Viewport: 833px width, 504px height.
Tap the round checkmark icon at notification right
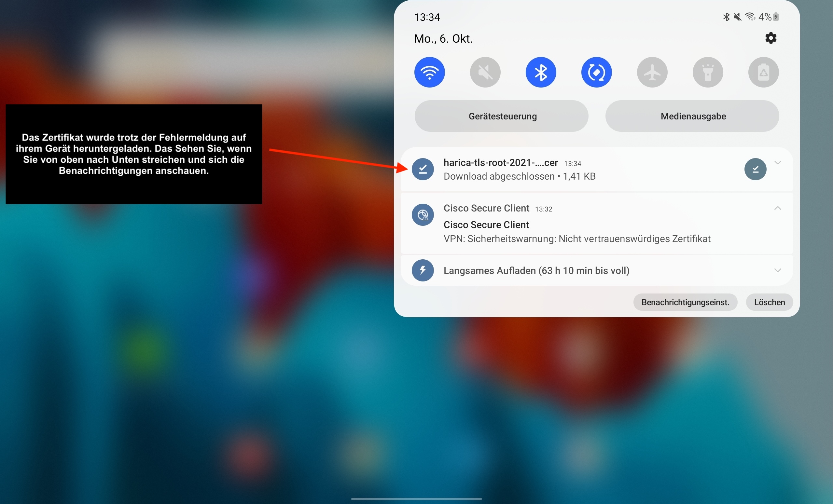point(755,169)
